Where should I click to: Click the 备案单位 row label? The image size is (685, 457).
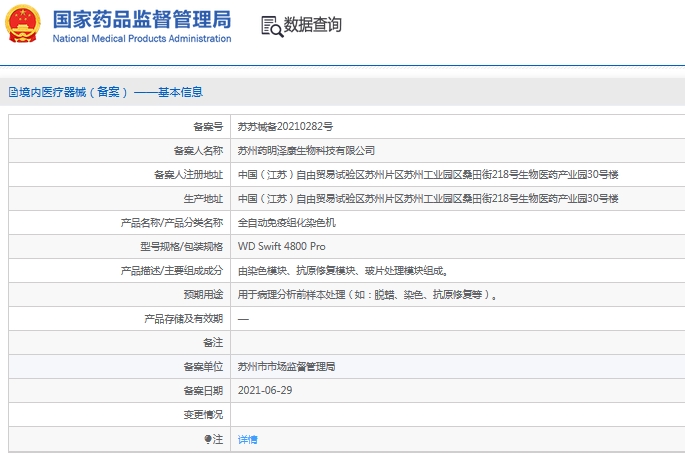203,367
